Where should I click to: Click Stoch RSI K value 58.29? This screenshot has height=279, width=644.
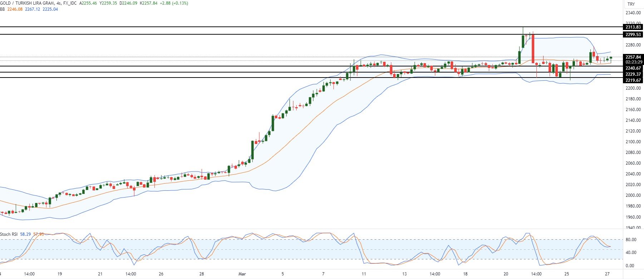25,234
